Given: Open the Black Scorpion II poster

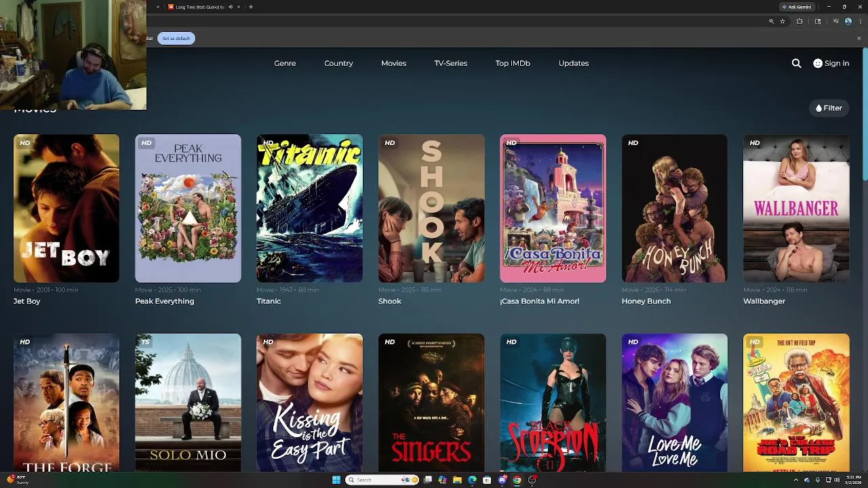Looking at the screenshot, I should 553,403.
